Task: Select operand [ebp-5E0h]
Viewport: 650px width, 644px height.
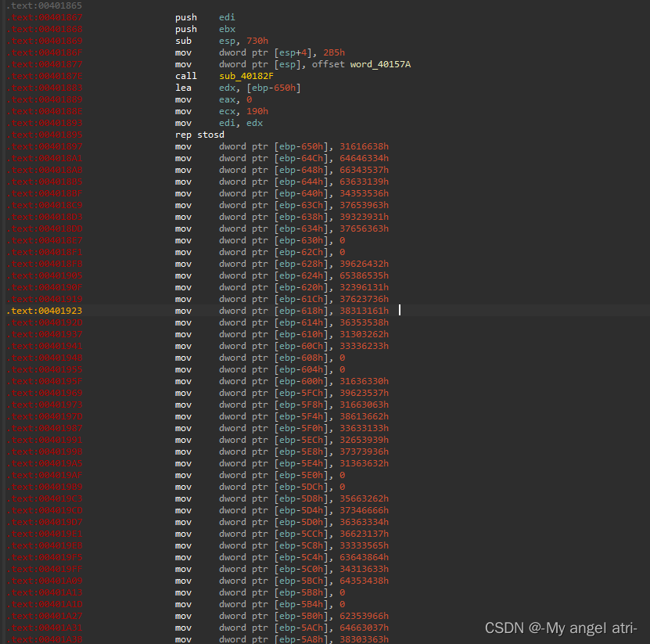Action: [x=301, y=475]
